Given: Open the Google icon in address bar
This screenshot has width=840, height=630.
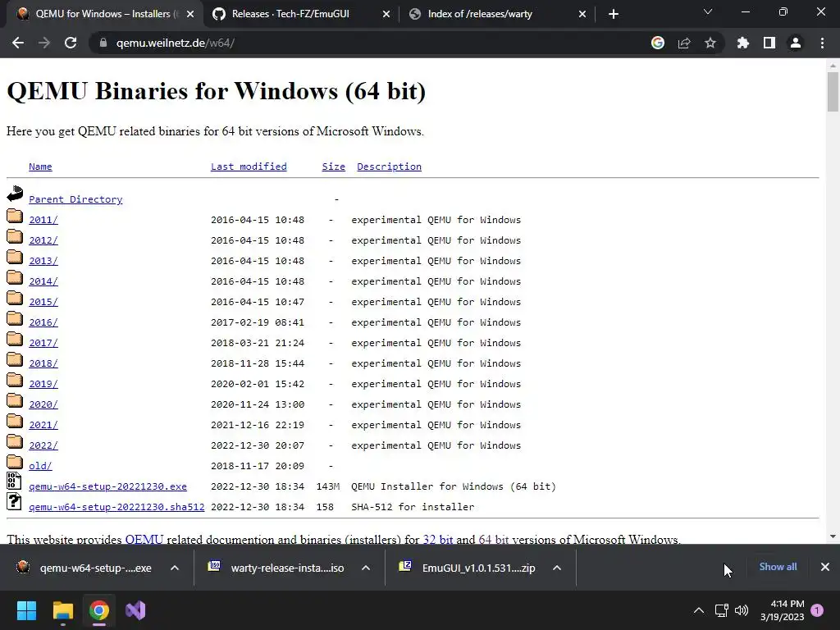Looking at the screenshot, I should tap(658, 43).
